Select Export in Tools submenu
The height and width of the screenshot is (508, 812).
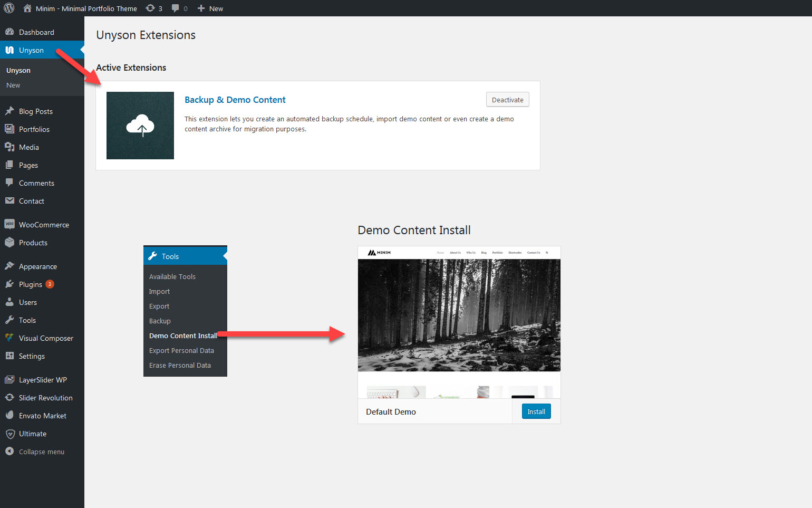click(159, 306)
